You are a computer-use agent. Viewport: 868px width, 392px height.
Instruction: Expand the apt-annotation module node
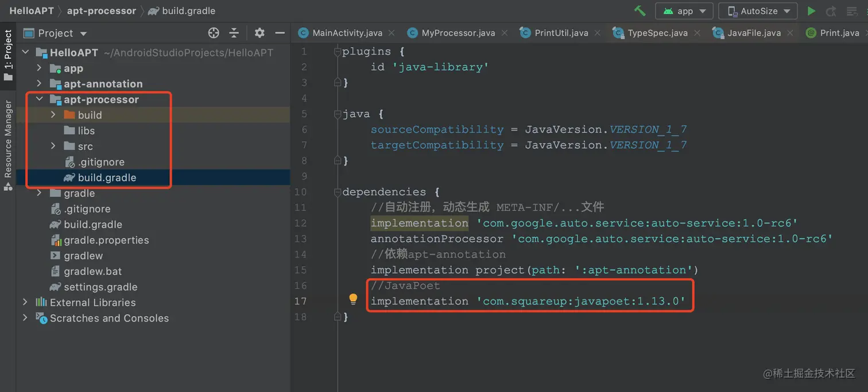point(39,83)
